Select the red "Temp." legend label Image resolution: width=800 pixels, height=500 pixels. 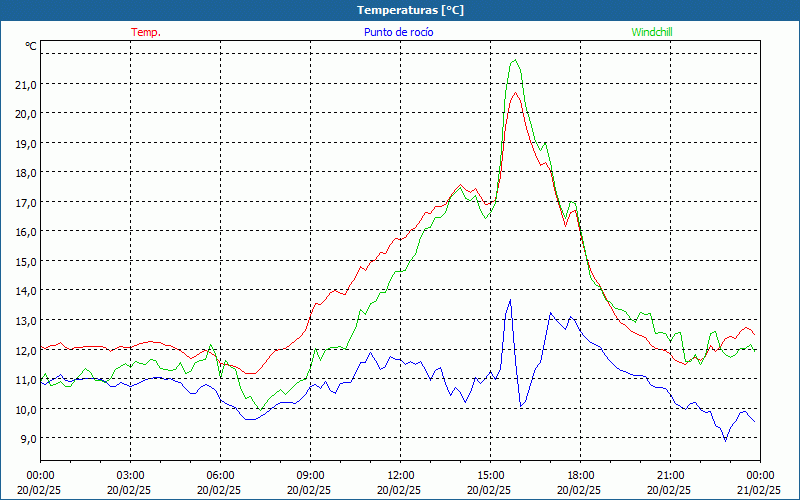click(x=146, y=32)
